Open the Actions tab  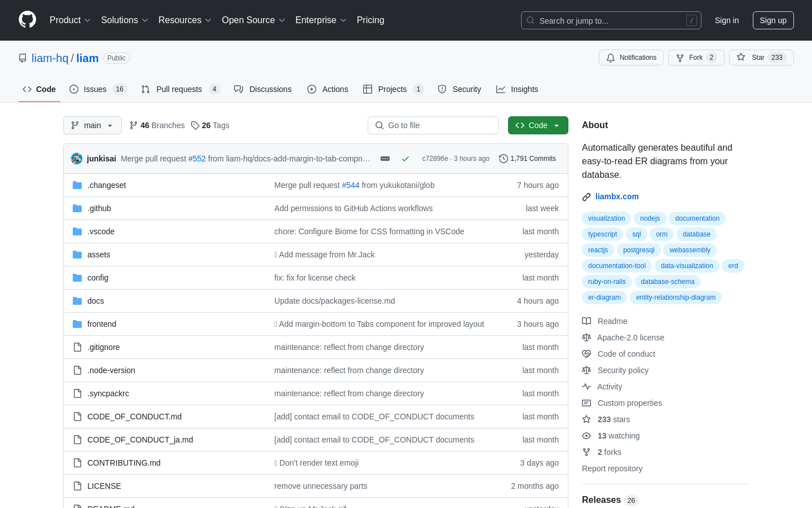coord(328,89)
